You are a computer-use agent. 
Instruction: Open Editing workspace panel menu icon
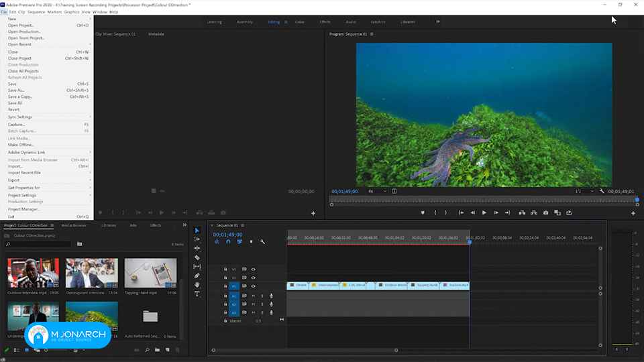(286, 22)
